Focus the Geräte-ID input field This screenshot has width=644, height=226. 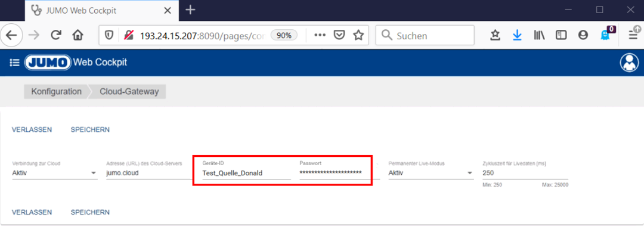click(246, 173)
